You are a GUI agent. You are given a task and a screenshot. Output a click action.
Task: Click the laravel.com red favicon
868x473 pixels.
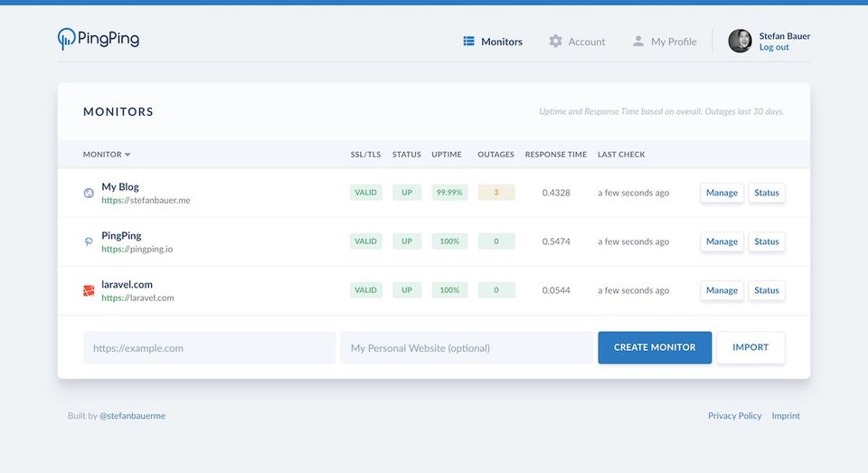[89, 290]
